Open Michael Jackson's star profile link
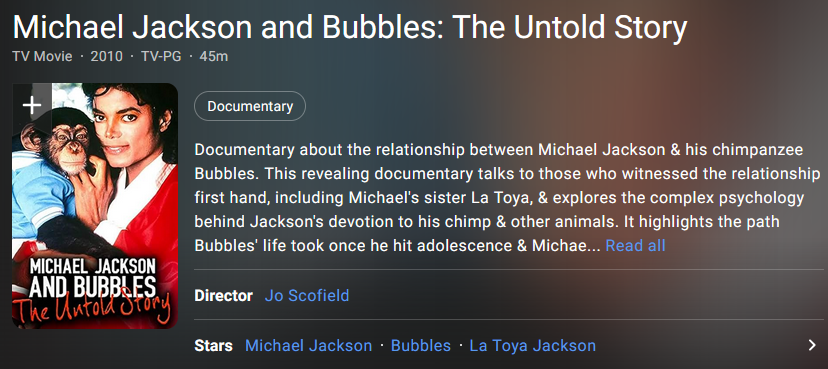 coord(308,345)
